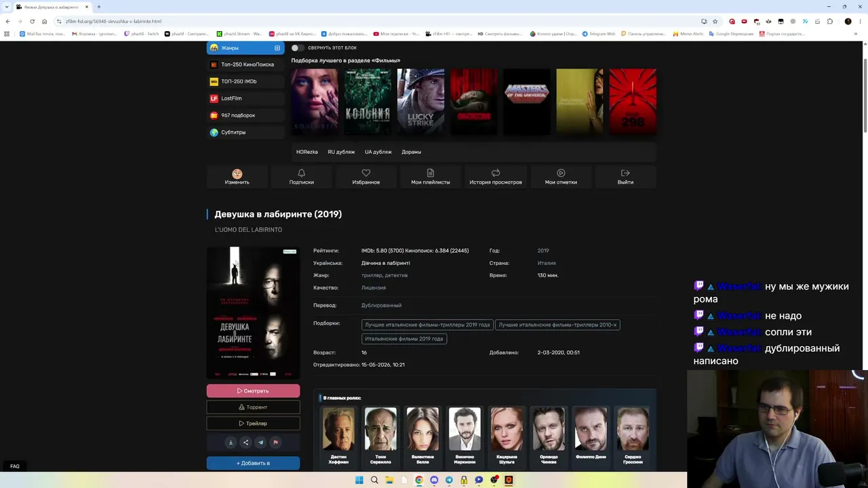The height and width of the screenshot is (488, 868).
Task: Open the Италия country link
Action: pyautogui.click(x=547, y=263)
